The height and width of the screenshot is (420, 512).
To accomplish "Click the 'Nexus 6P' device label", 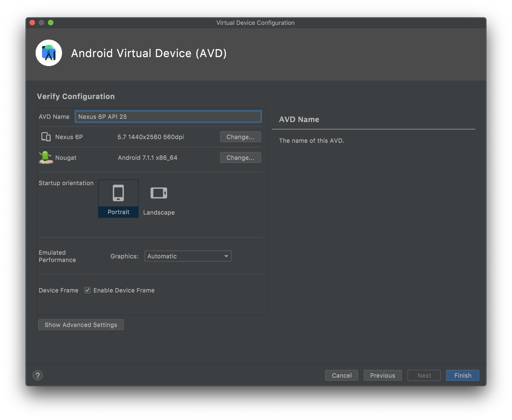I will 69,137.
